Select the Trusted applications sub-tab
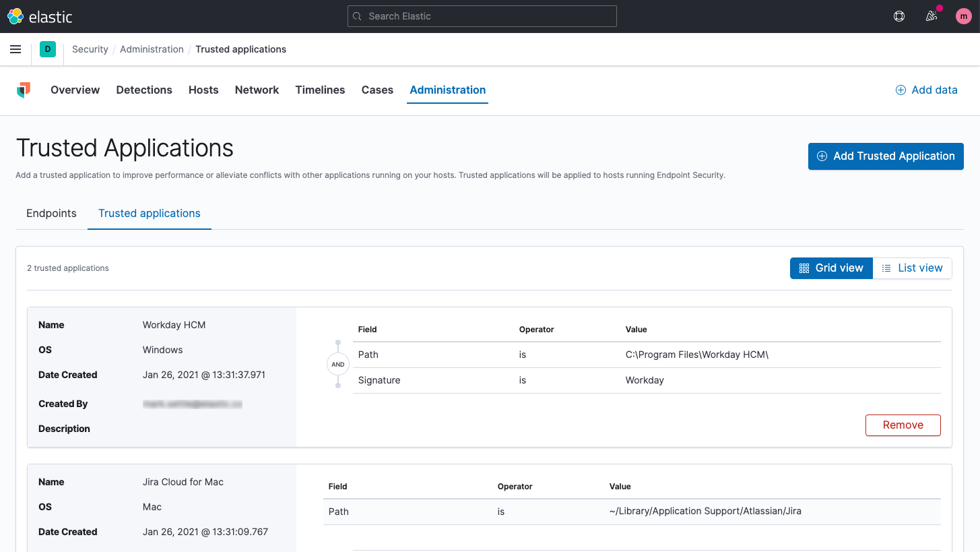 point(150,213)
